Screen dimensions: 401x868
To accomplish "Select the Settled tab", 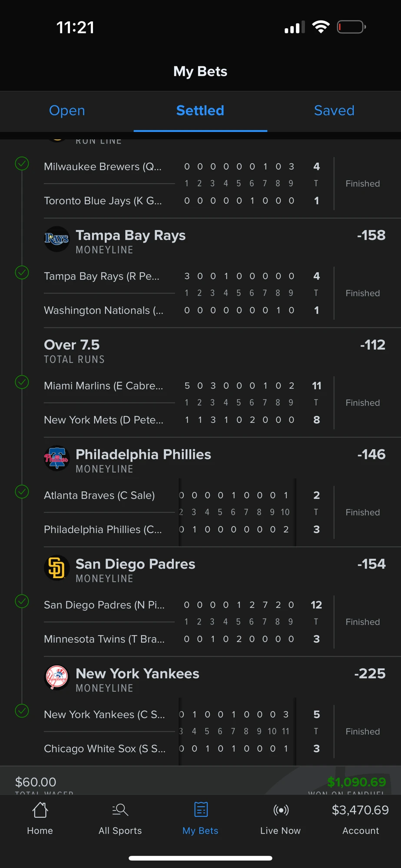I will click(200, 110).
